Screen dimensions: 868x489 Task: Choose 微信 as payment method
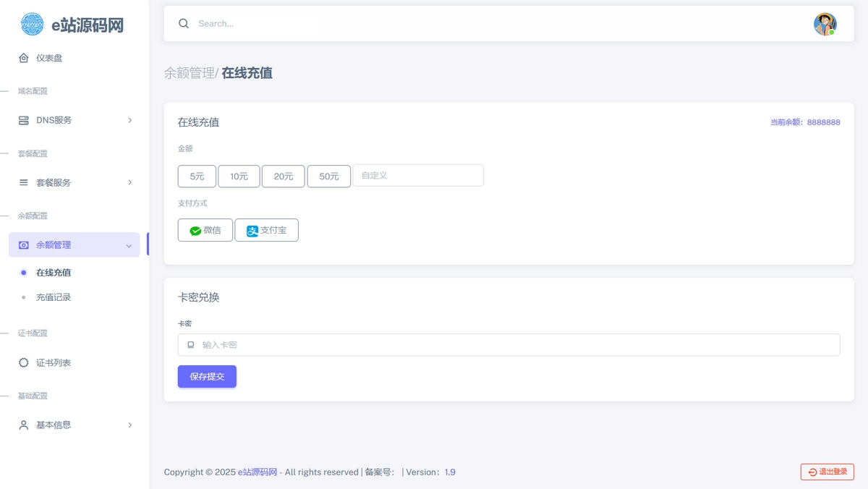coord(205,230)
